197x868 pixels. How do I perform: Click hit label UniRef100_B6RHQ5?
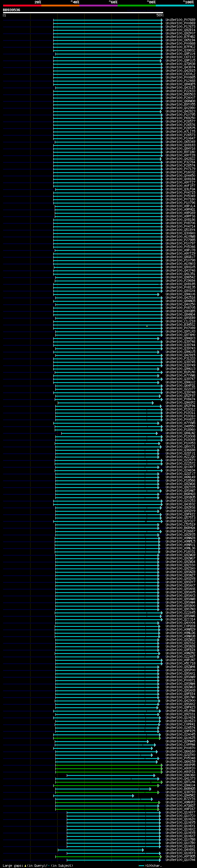pos(180,789)
